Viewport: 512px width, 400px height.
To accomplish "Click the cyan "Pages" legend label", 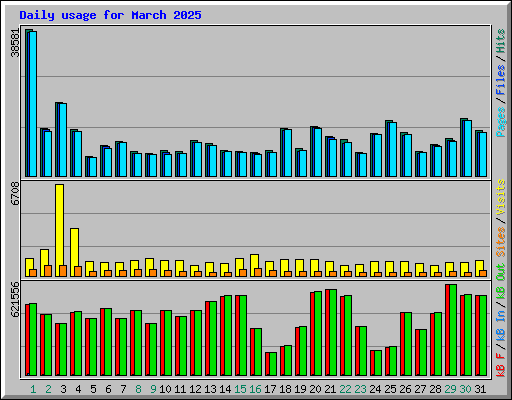I will [501, 122].
